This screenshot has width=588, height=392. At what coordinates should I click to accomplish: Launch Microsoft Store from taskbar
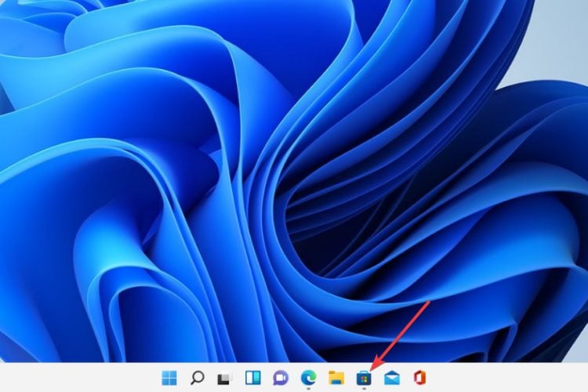[x=364, y=378]
